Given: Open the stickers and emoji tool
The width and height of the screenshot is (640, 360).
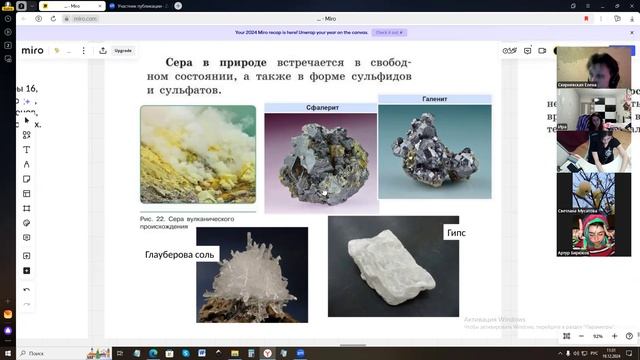Looking at the screenshot, I should 27,223.
